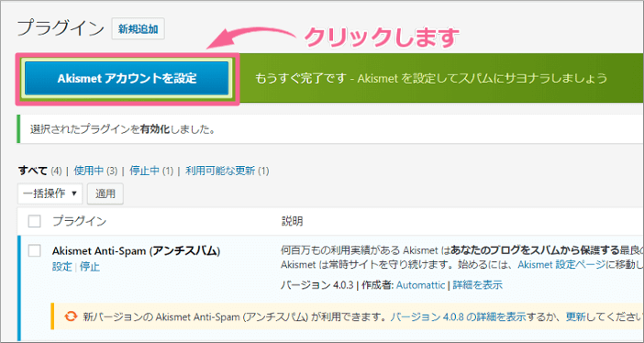This screenshot has height=343, width=644.
Task: Open the バージョン 4.0.8 の詳細を表示 link
Action: point(458,316)
